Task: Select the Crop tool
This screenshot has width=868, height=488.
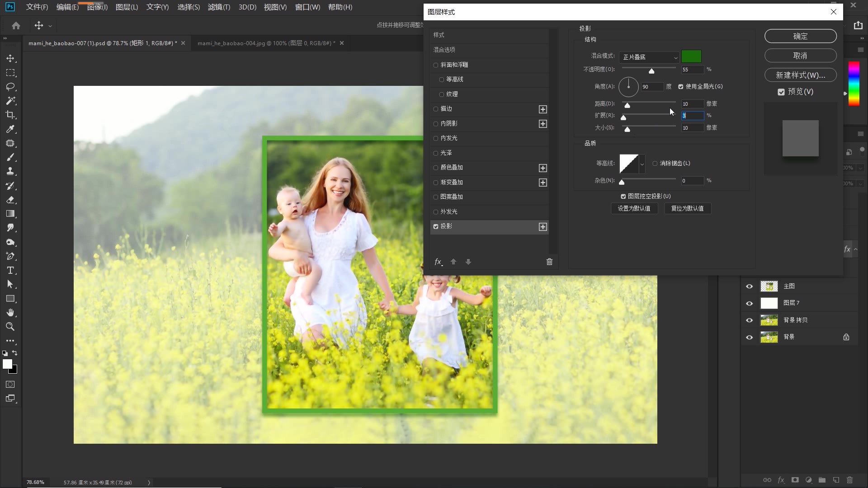Action: click(10, 115)
